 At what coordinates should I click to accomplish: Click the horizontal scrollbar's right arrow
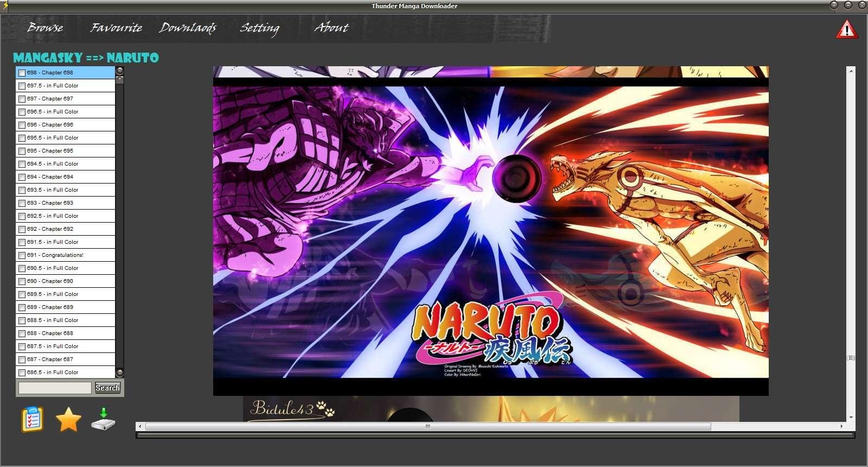[842, 427]
